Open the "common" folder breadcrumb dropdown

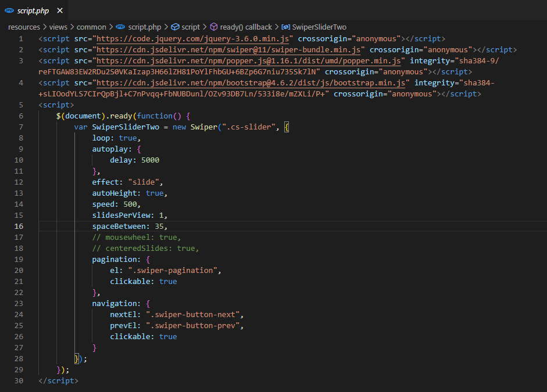(91, 27)
